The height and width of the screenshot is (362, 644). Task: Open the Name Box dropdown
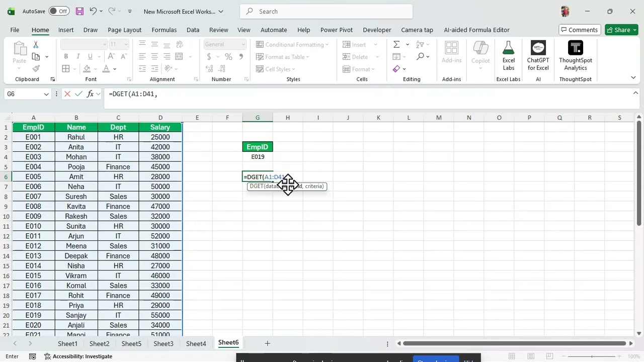pyautogui.click(x=46, y=94)
